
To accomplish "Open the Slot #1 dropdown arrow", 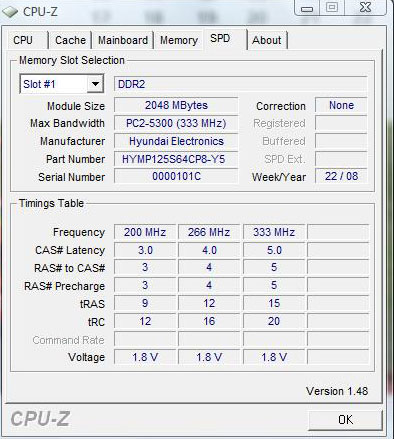I will click(x=95, y=84).
